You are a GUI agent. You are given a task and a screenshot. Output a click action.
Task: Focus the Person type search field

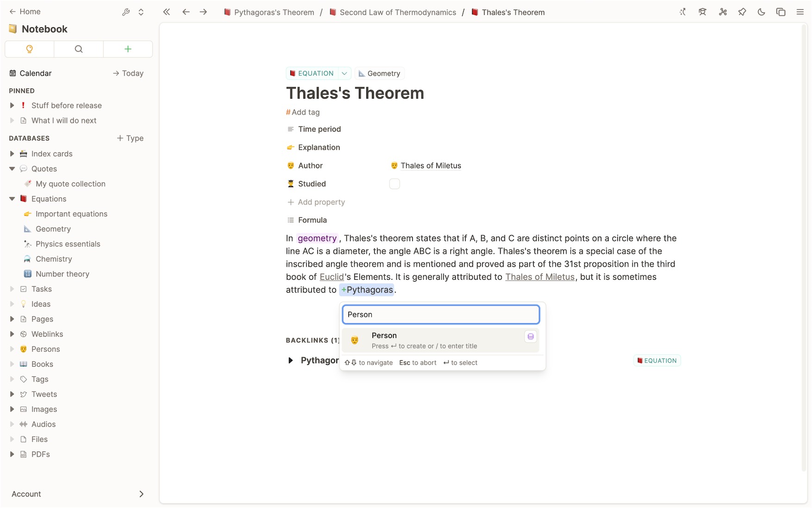[441, 314]
